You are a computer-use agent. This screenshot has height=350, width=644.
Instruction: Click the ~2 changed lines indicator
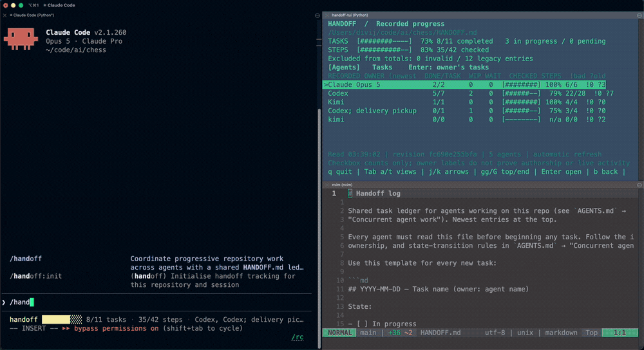tap(408, 333)
